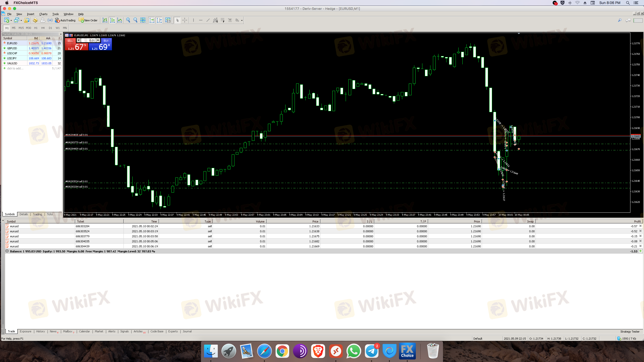This screenshot has height=362, width=644.
Task: Toggle the Sell direction button at 1.21 67
Action: point(76,44)
